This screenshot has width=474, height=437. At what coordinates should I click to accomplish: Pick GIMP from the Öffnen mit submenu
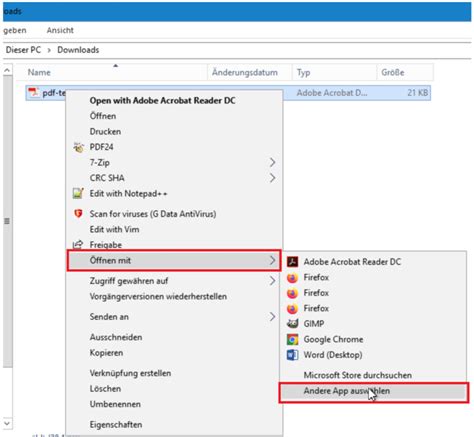click(x=314, y=323)
